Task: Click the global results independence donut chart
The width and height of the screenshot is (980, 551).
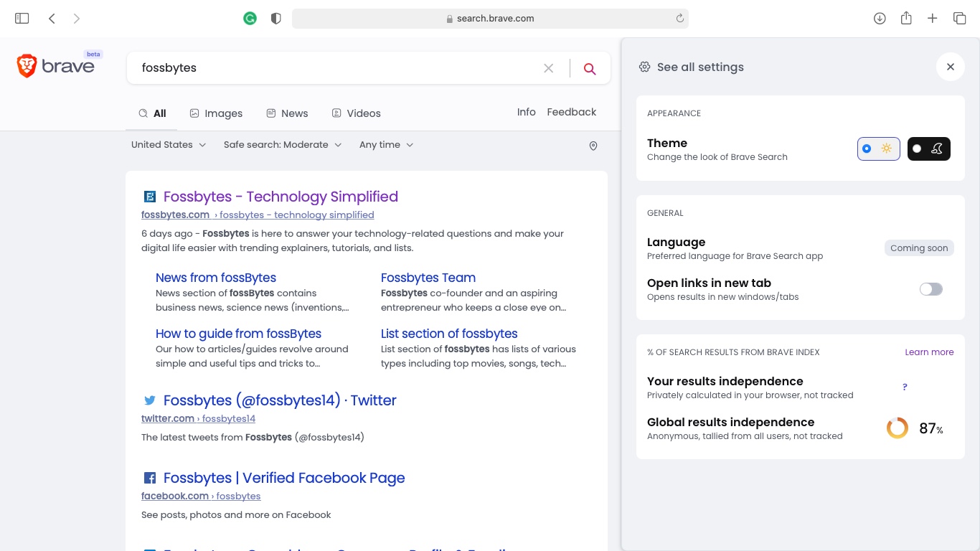Action: pyautogui.click(x=897, y=428)
